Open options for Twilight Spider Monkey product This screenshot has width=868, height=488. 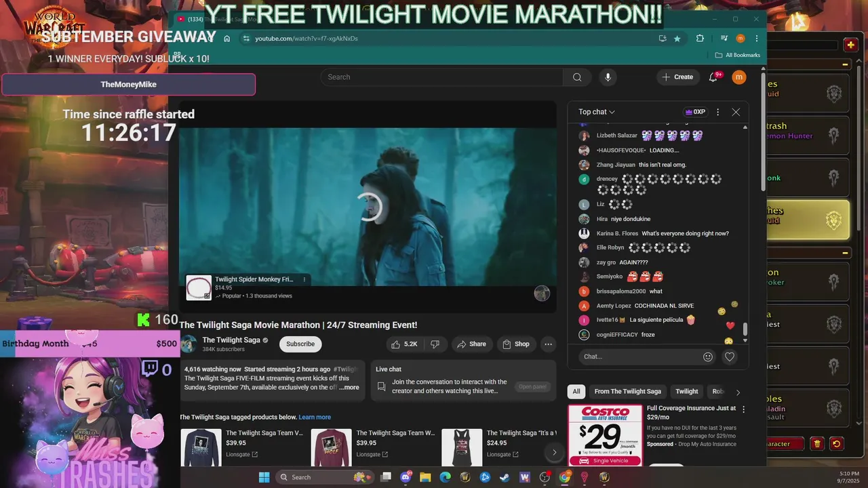pos(304,279)
